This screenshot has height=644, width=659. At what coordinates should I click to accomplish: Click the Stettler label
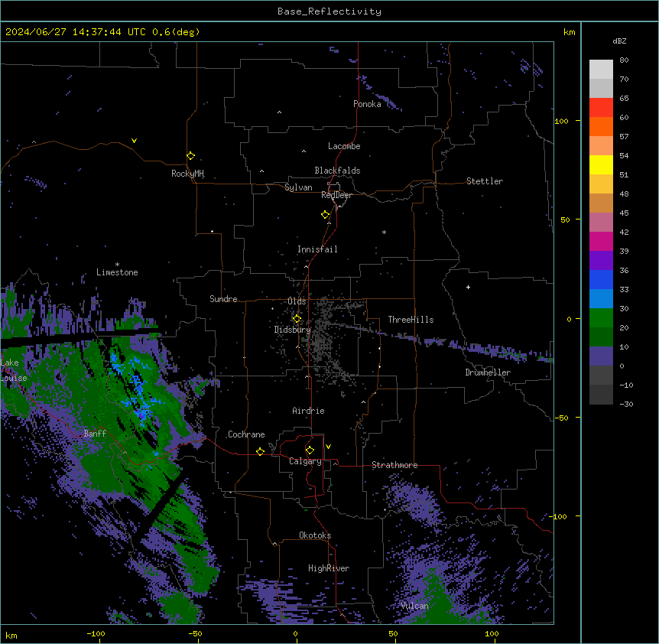tap(485, 181)
